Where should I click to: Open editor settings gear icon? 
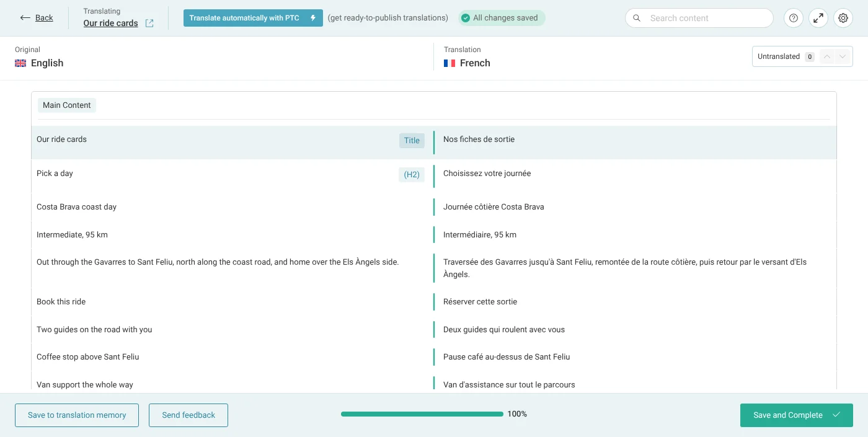point(843,18)
